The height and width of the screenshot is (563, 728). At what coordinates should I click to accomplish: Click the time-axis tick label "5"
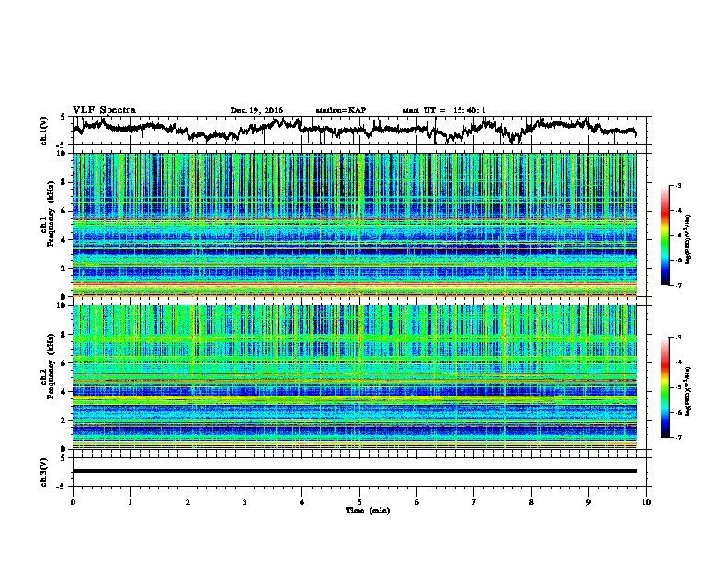click(x=359, y=502)
